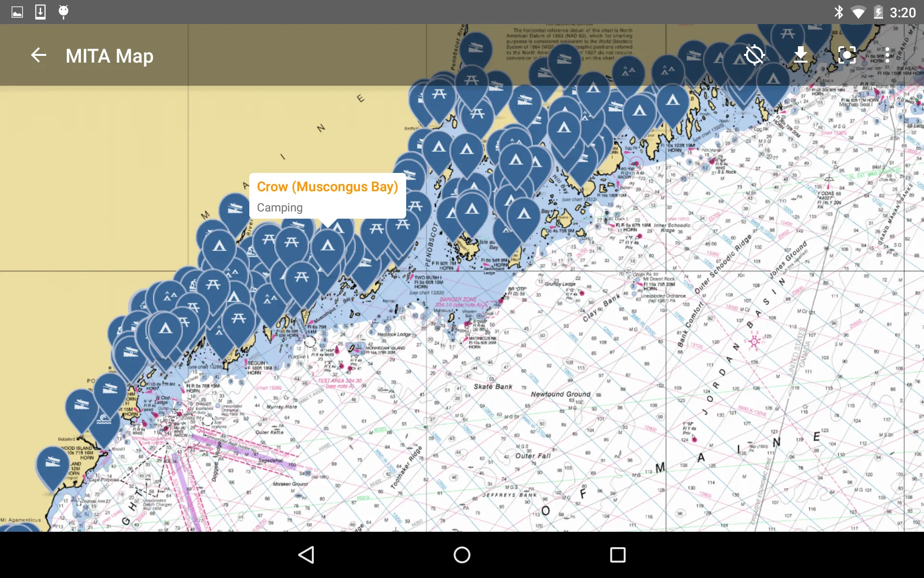Open the download map icon

[802, 55]
